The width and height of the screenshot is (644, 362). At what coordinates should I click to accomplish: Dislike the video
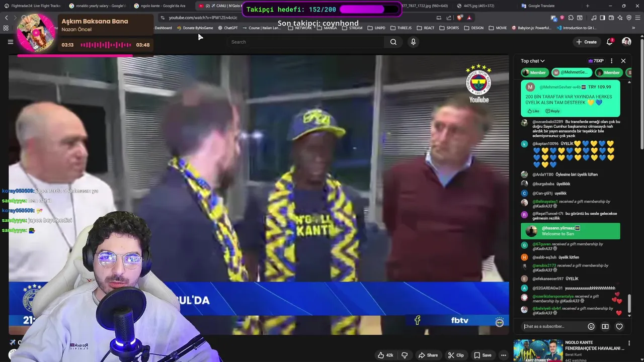point(405,355)
